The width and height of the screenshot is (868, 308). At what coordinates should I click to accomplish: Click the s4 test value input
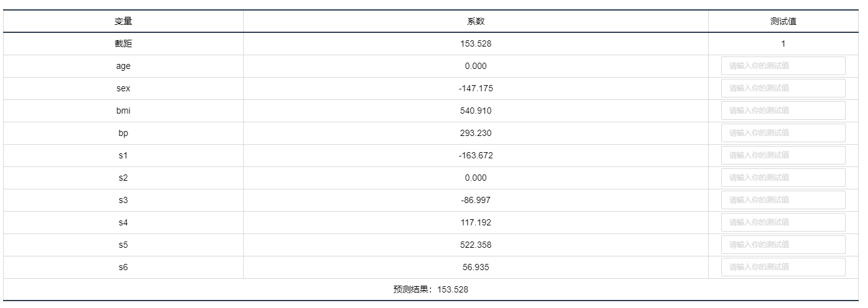point(783,222)
